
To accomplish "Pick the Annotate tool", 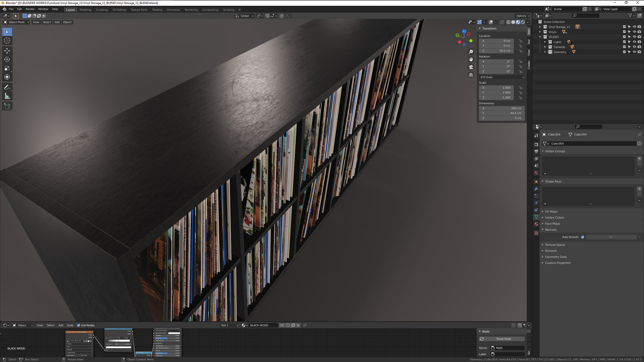I will [x=7, y=87].
